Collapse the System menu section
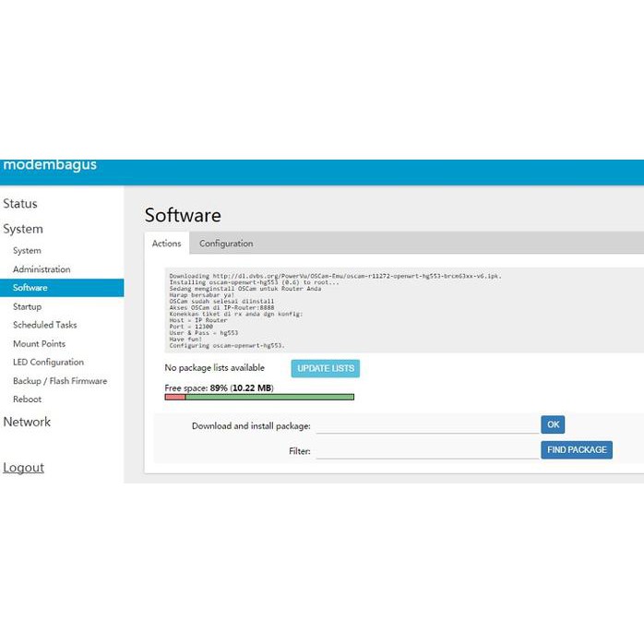This screenshot has height=644, width=644. (x=23, y=229)
